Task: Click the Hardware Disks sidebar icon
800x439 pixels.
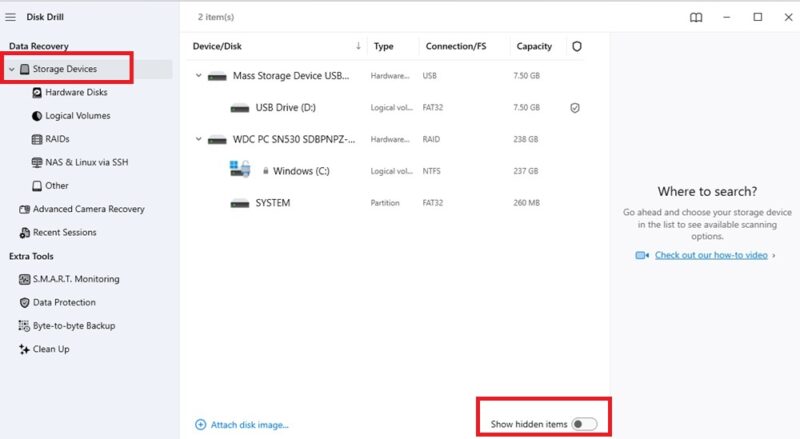Action: [37, 92]
